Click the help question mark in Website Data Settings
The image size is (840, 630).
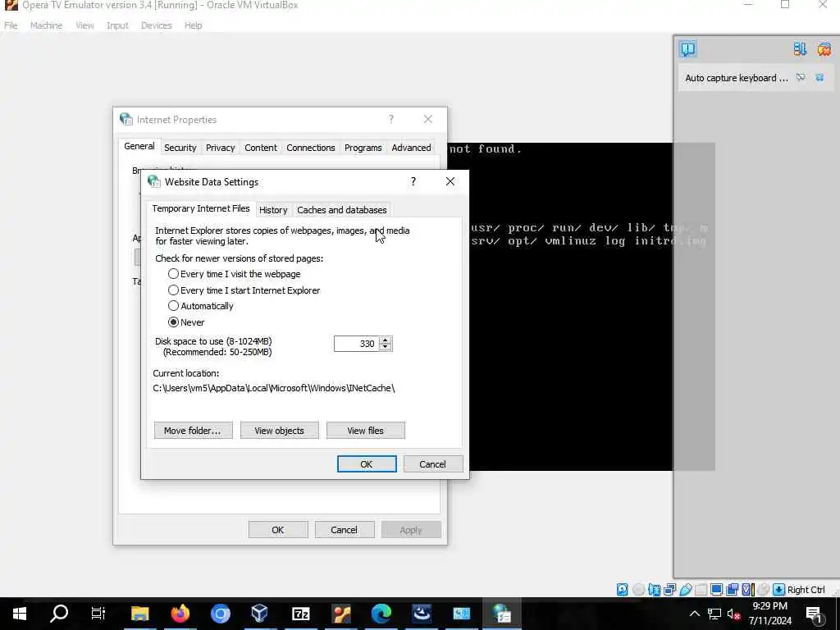413,181
